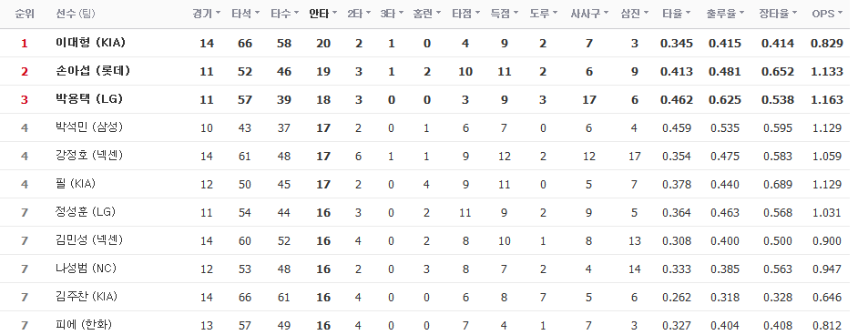Select player 강정호 (넥센)
This screenshot has width=868, height=335.
click(89, 156)
